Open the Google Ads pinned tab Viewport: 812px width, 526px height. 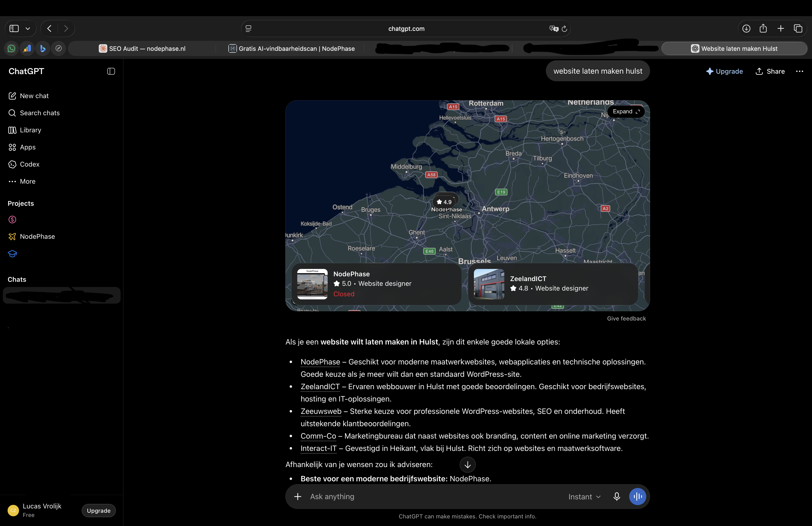point(27,48)
